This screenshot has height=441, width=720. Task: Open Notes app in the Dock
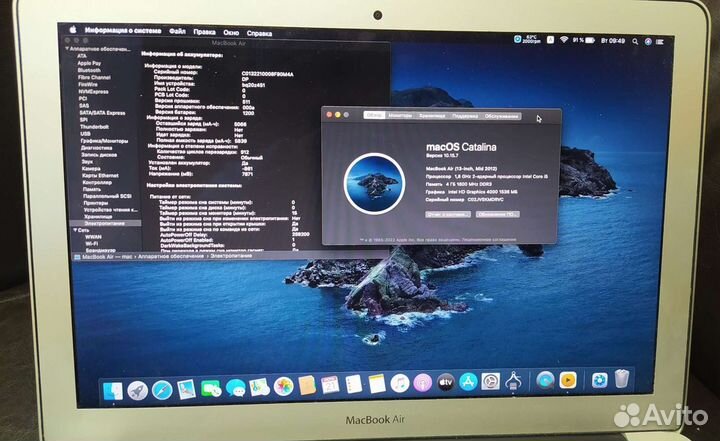(x=377, y=384)
